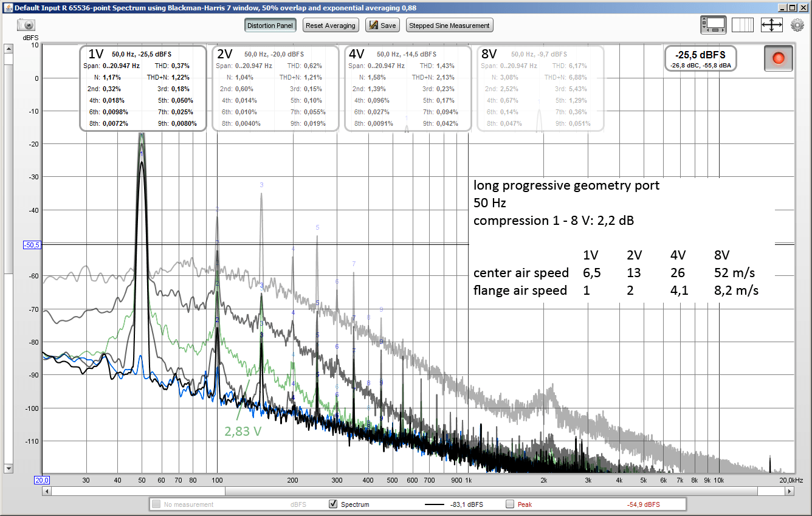
Task: Click the Reset Averaging button
Action: pyautogui.click(x=331, y=26)
